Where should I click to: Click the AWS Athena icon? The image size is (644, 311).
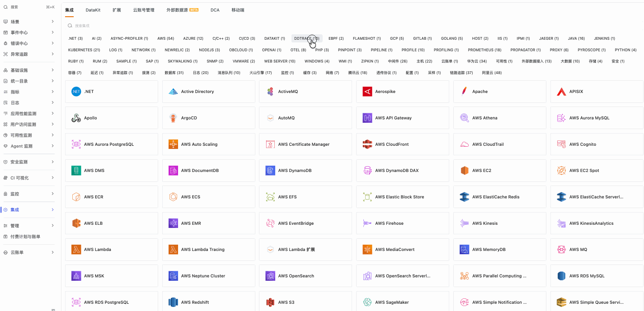pyautogui.click(x=464, y=118)
